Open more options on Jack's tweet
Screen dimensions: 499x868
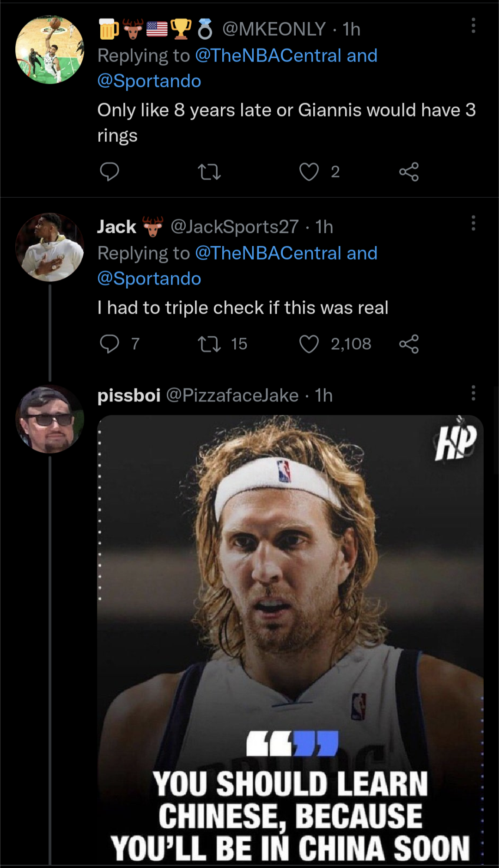473,224
